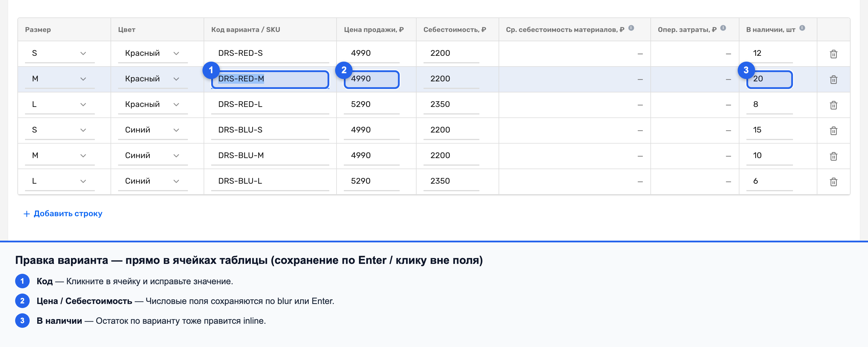
Task: Edit cost 2200 in DRS-RED-M row
Action: click(451, 79)
